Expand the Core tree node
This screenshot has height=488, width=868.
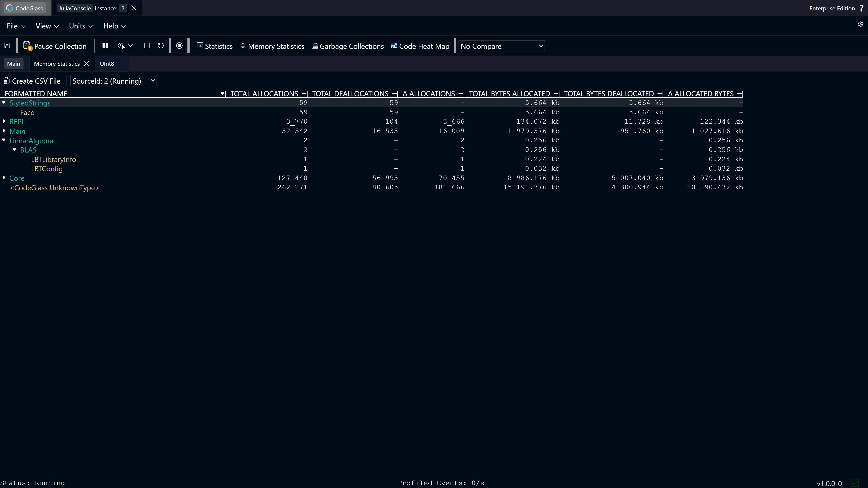pyautogui.click(x=4, y=178)
